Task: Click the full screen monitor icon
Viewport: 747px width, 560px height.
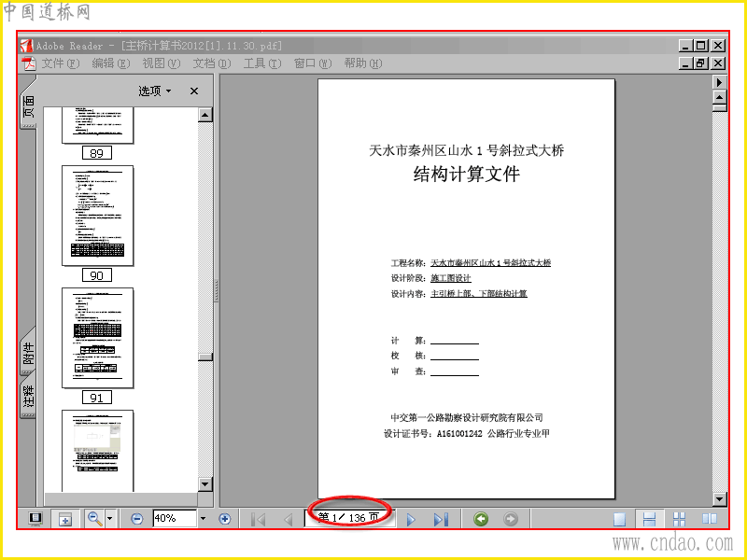Action: (x=35, y=519)
